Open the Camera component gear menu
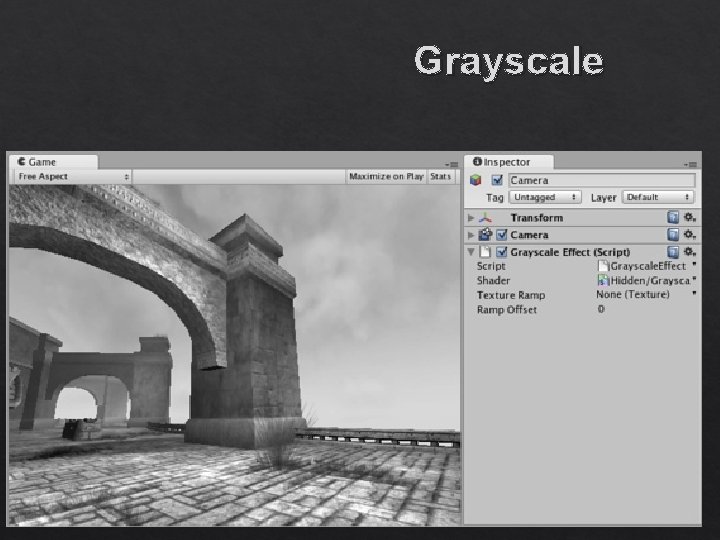Viewport: 720px width, 540px height. pos(690,235)
